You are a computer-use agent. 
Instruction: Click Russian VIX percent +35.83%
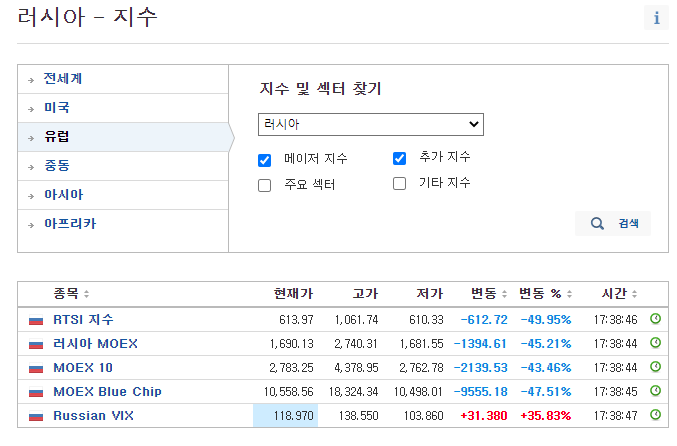(x=546, y=416)
